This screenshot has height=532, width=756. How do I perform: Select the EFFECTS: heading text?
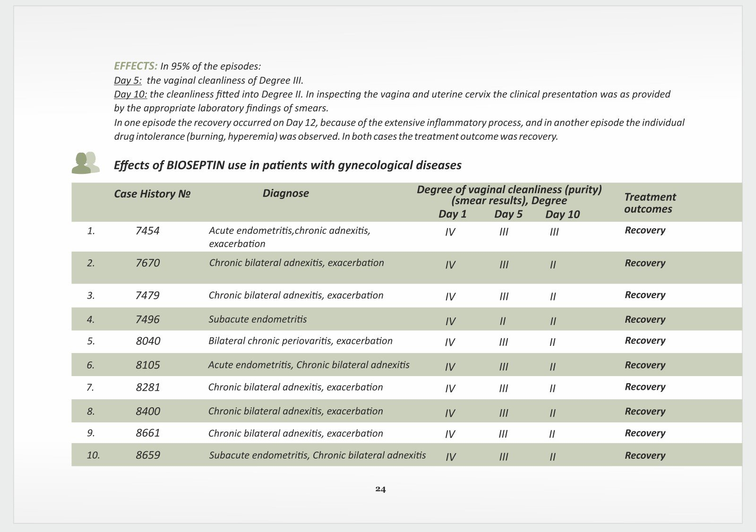pyautogui.click(x=136, y=66)
